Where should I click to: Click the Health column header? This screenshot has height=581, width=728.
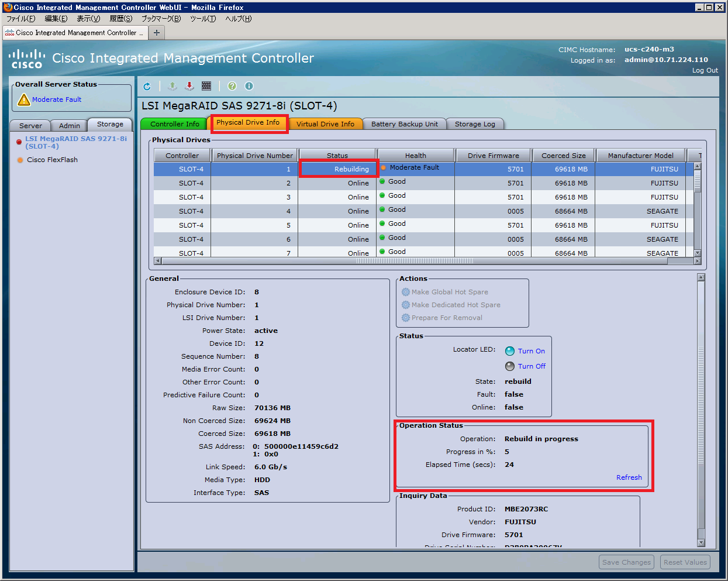point(415,156)
